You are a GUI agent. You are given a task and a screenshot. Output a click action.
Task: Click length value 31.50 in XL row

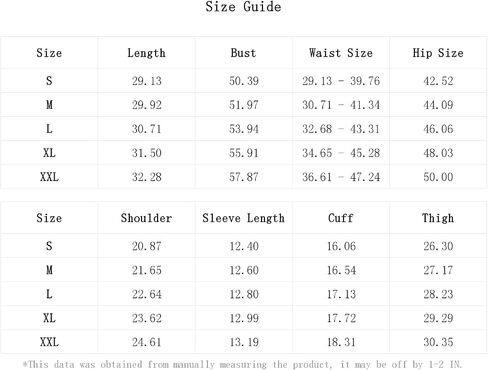click(147, 153)
